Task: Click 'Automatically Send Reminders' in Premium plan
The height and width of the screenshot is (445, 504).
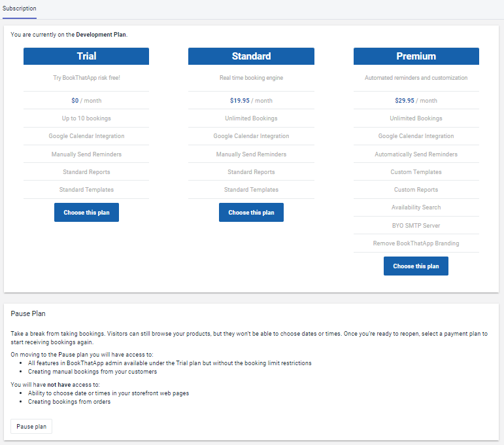Action: (x=416, y=154)
